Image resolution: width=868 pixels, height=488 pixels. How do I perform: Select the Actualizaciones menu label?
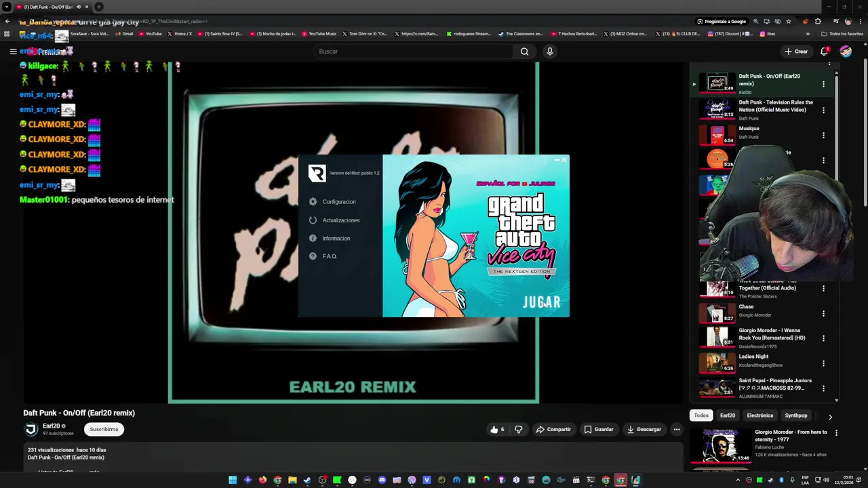341,220
